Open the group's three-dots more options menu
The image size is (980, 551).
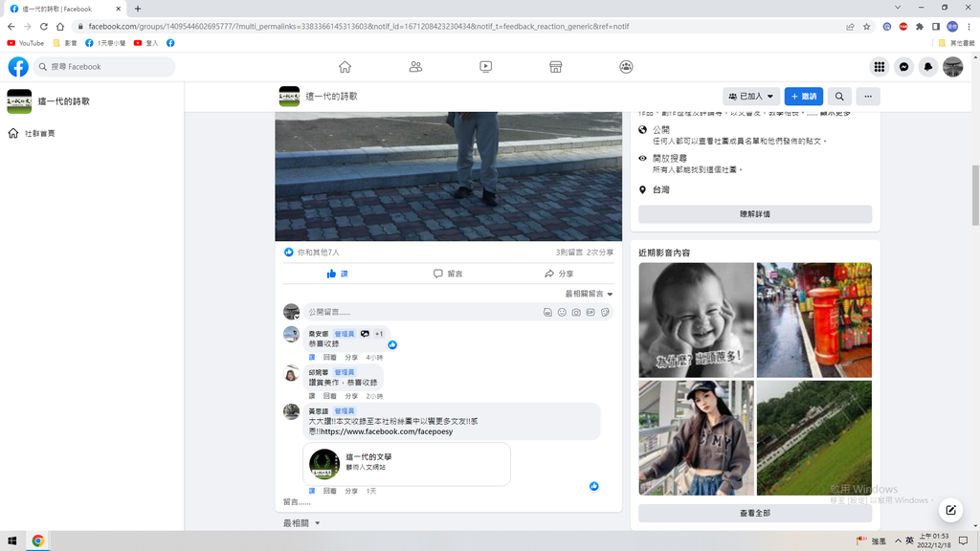pyautogui.click(x=867, y=97)
